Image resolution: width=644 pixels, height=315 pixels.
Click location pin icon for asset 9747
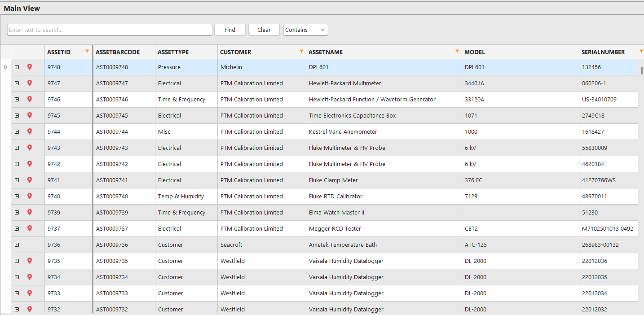[x=30, y=83]
